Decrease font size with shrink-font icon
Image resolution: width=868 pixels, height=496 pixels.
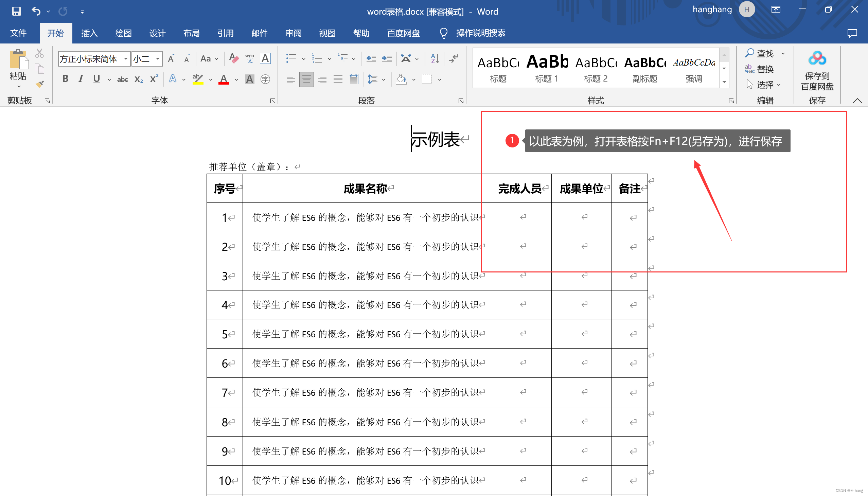(187, 58)
